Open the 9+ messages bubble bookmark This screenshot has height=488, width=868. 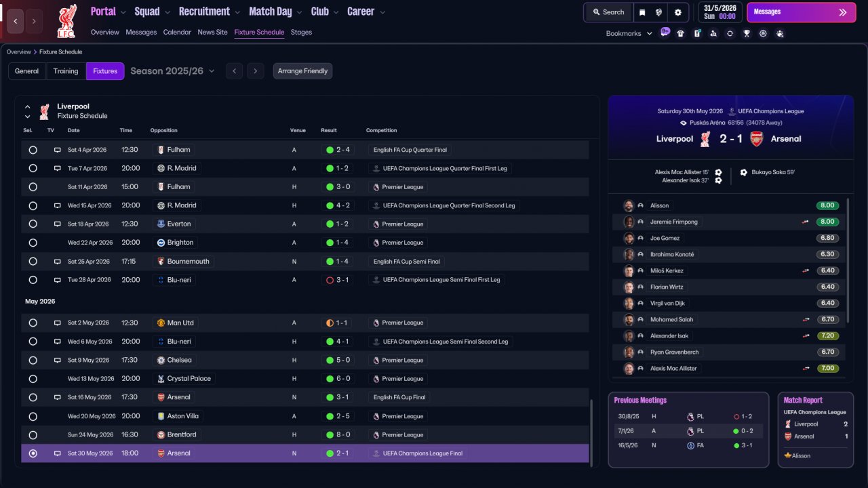pyautogui.click(x=665, y=33)
